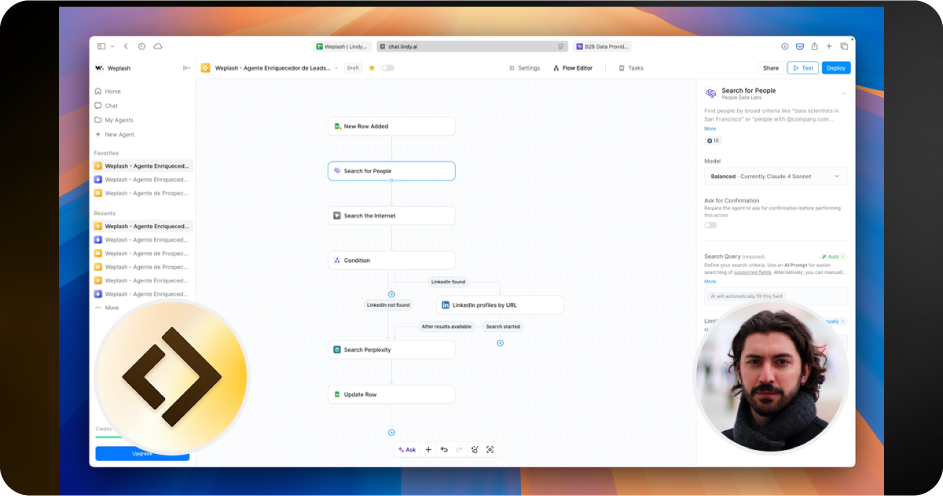Open the ellipsis menu in Search panel
Viewport: 943px width, 496px height.
844,93
